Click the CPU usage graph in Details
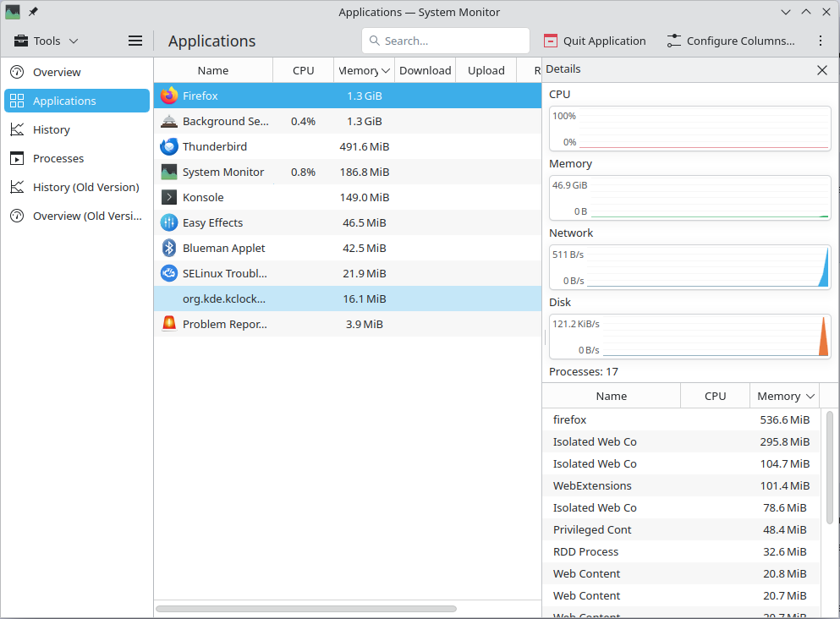The width and height of the screenshot is (840, 619). [x=690, y=129]
